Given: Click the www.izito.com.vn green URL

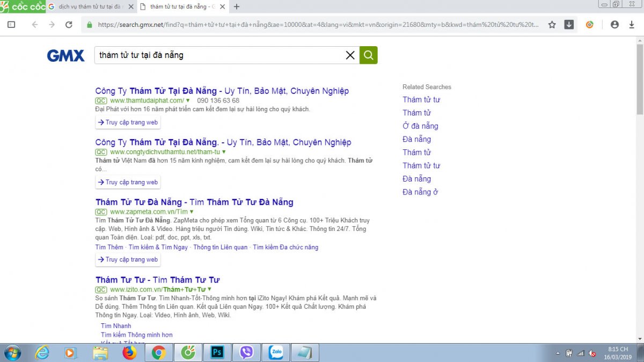Looking at the screenshot, I should [x=158, y=289].
